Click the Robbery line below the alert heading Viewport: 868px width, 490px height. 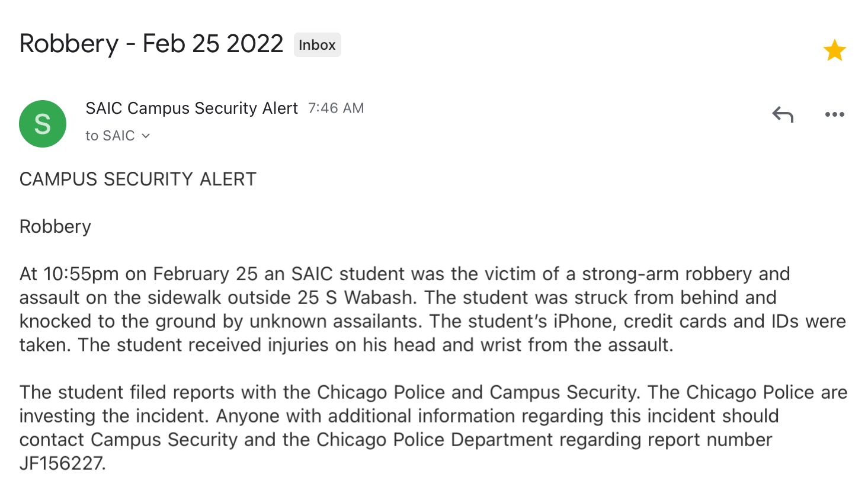55,226
